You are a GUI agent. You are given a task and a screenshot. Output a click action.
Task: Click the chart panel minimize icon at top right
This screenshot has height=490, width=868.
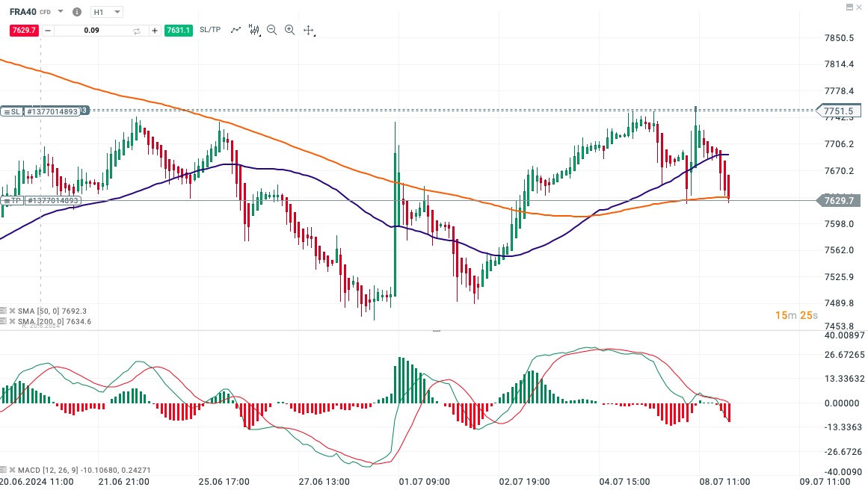850,7
